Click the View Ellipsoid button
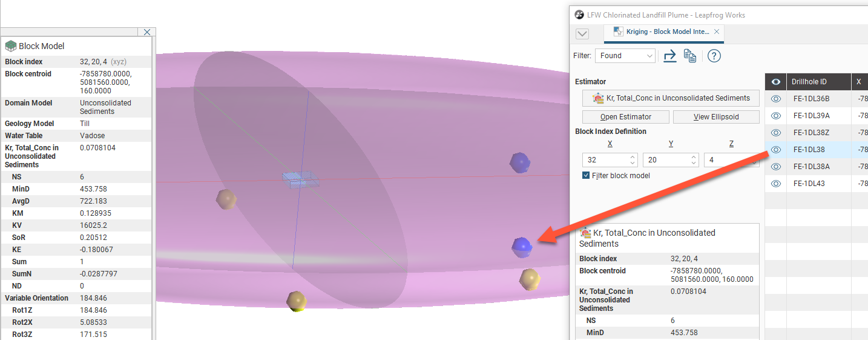This screenshot has width=868, height=340. pos(716,117)
